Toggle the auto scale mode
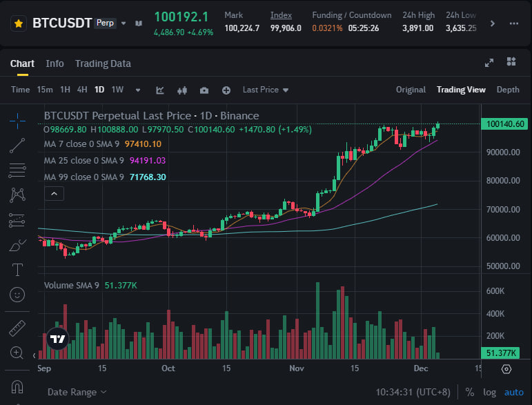 513,393
